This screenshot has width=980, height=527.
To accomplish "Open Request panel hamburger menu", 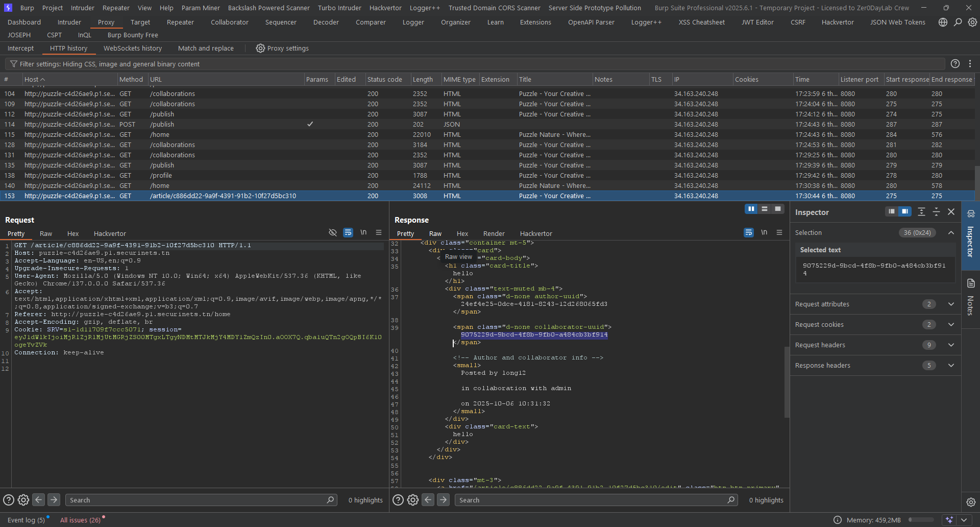I will 379,233.
